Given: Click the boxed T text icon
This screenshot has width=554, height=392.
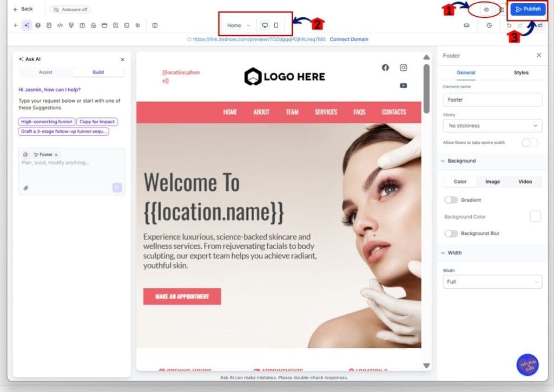Looking at the screenshot, I should (82, 25).
